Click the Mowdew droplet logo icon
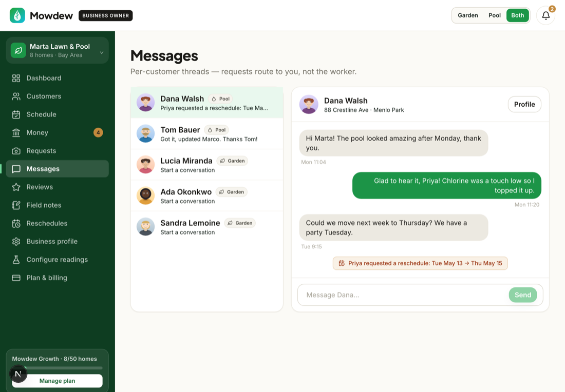 [x=17, y=15]
